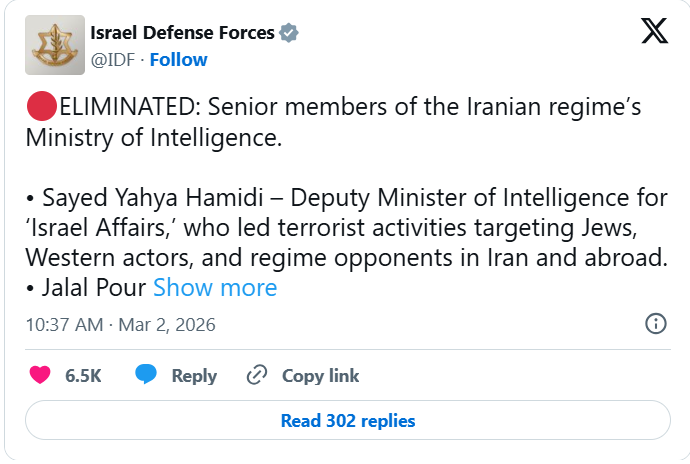
Task: Expand tweet with Show more
Action: pos(214,288)
